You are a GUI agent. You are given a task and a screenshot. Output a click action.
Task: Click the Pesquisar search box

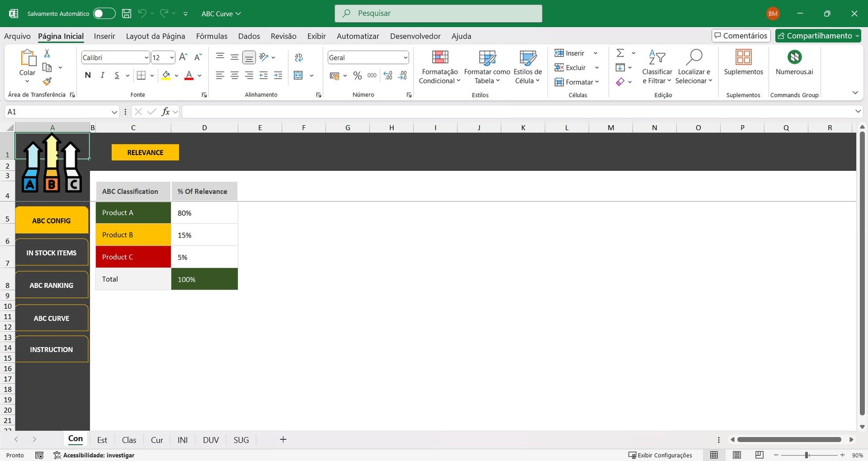[438, 14]
